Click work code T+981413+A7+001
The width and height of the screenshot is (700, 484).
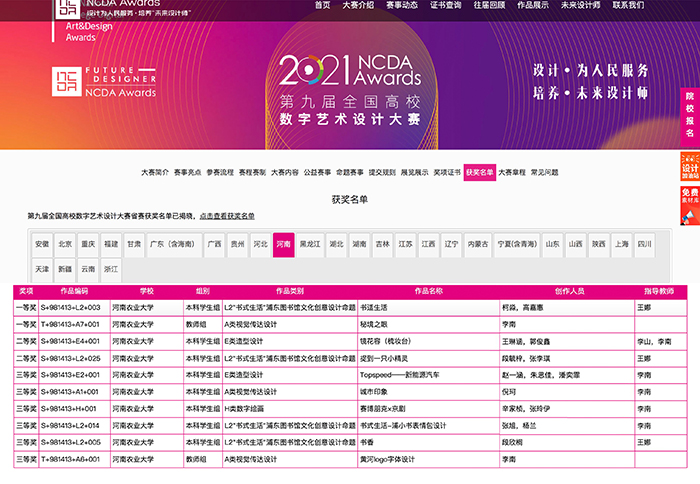(x=71, y=325)
